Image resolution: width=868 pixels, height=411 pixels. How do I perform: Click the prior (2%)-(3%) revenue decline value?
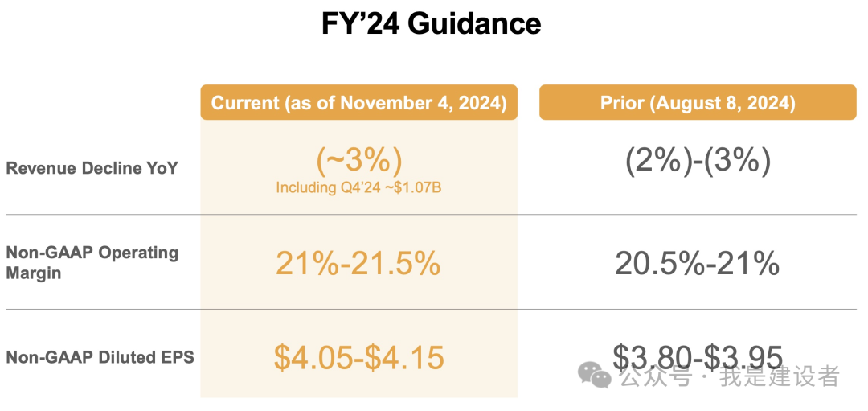[x=697, y=161]
